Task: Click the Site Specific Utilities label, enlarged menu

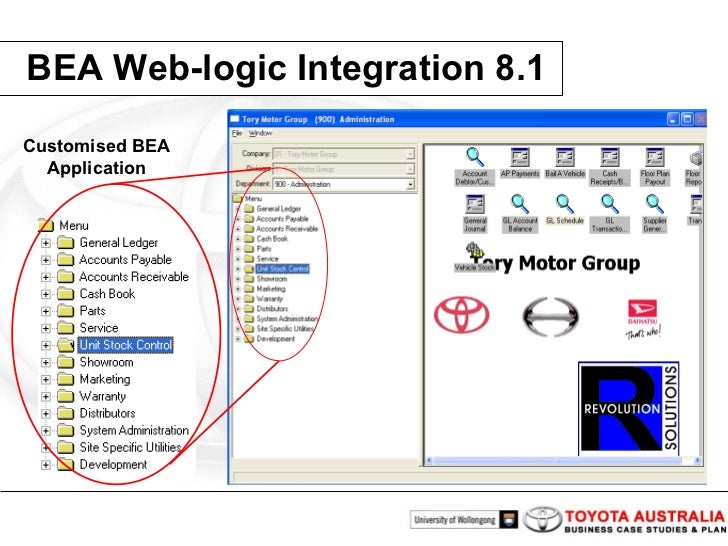Action: point(130,448)
